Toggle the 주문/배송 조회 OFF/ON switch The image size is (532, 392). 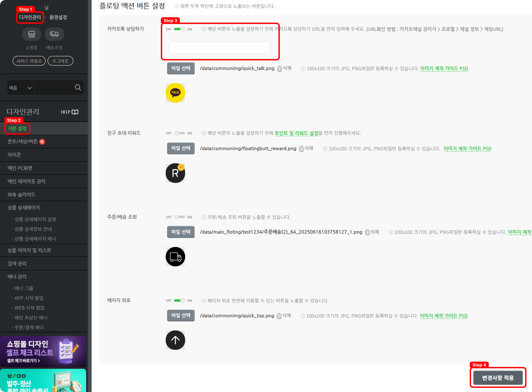tap(179, 217)
